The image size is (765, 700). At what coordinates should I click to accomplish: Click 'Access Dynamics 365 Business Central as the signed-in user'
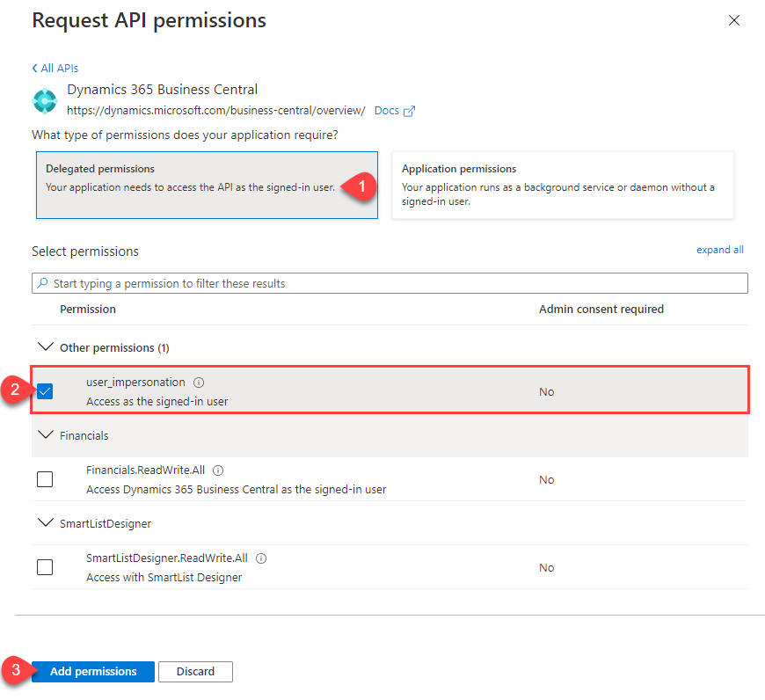coord(237,489)
